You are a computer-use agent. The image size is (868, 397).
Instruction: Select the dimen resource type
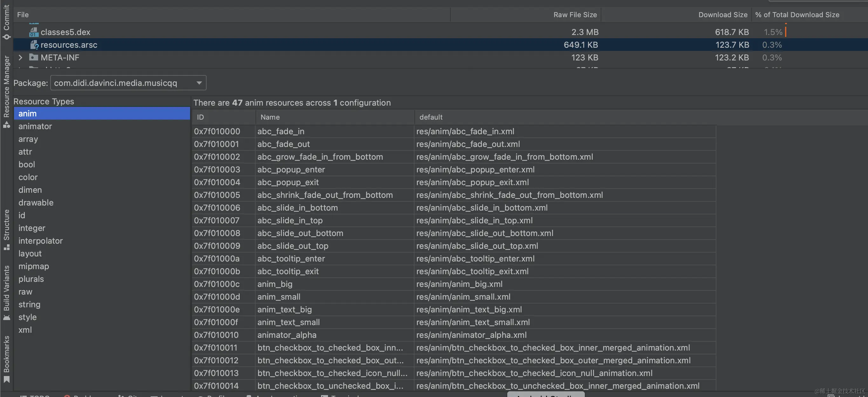(x=102, y=190)
